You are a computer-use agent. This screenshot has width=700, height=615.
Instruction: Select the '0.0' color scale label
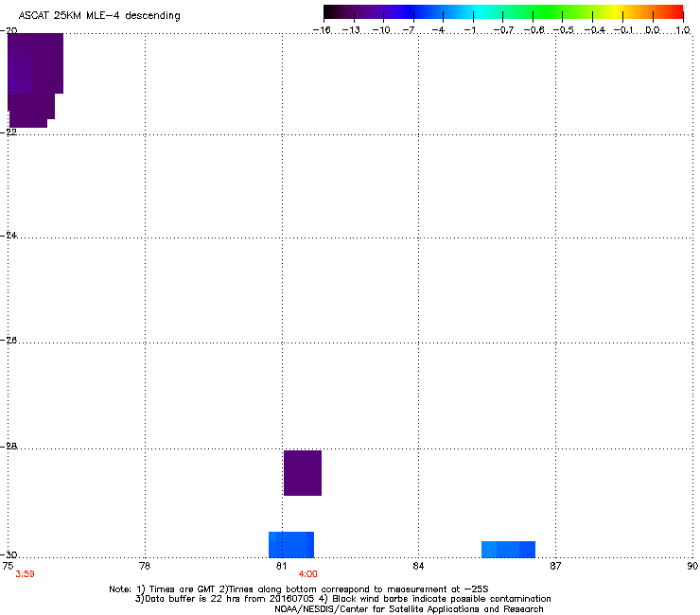click(653, 30)
